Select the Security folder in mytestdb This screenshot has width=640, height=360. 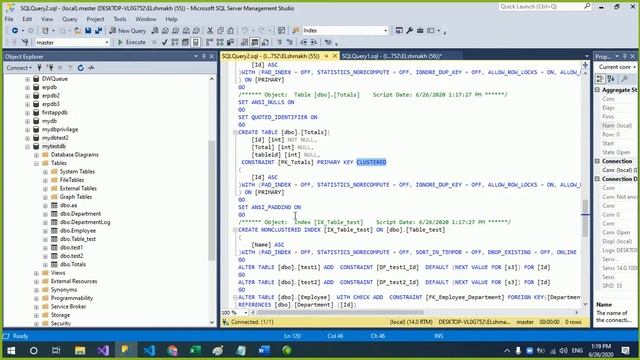point(61,323)
